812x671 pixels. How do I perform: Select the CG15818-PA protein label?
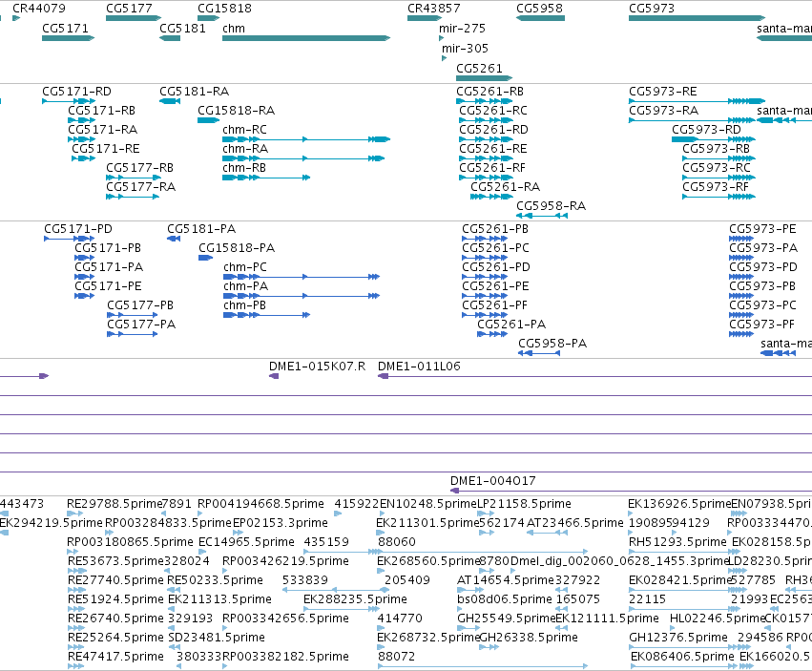[x=237, y=248]
